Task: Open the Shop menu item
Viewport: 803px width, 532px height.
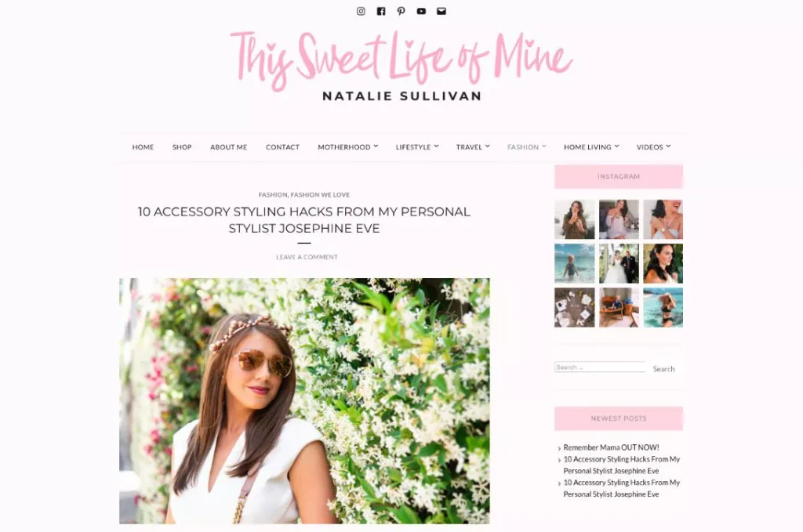Action: 182,147
